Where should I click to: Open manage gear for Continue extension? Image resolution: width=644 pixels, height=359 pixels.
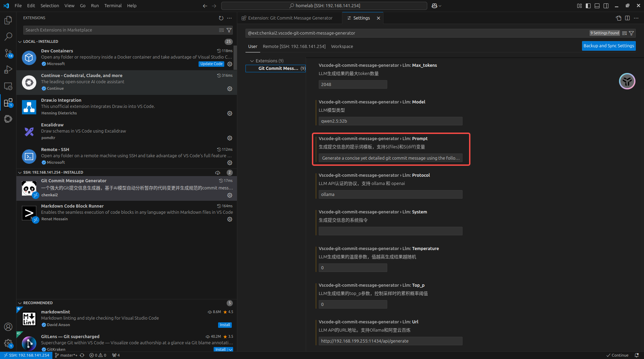pyautogui.click(x=230, y=89)
